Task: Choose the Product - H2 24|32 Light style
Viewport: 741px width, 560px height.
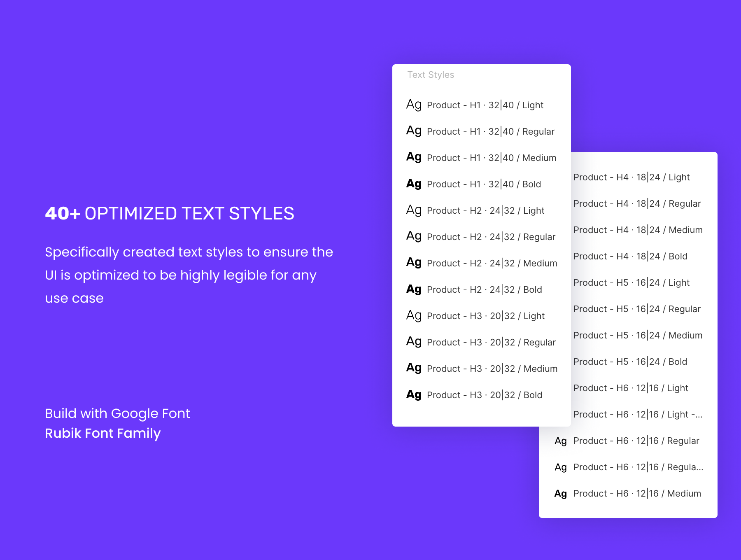Action: tap(485, 210)
